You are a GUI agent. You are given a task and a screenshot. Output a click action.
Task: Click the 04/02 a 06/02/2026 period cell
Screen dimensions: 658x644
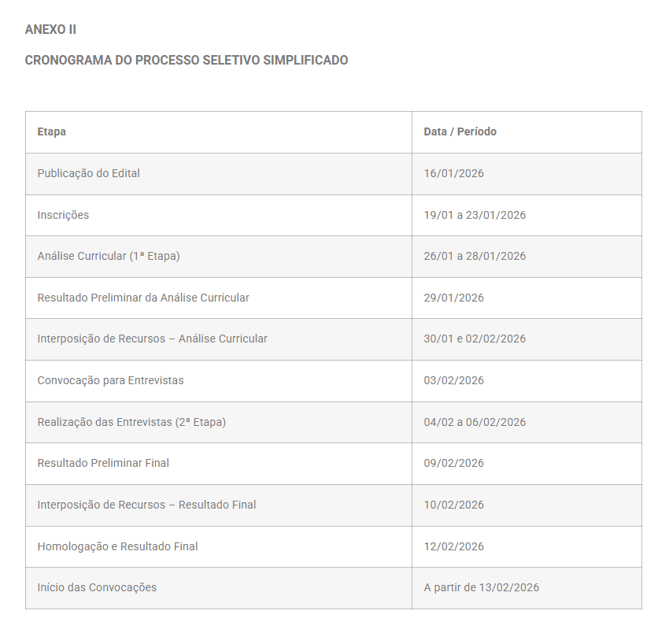pos(527,422)
